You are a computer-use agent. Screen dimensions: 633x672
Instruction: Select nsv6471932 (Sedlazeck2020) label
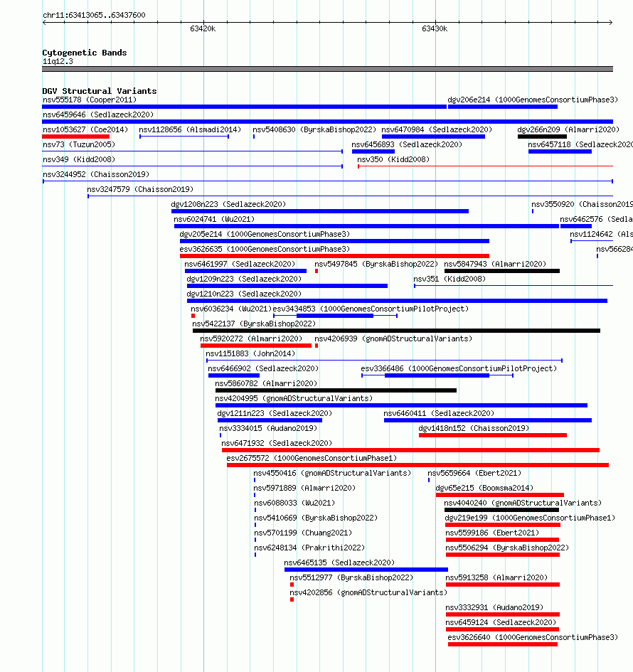(277, 444)
